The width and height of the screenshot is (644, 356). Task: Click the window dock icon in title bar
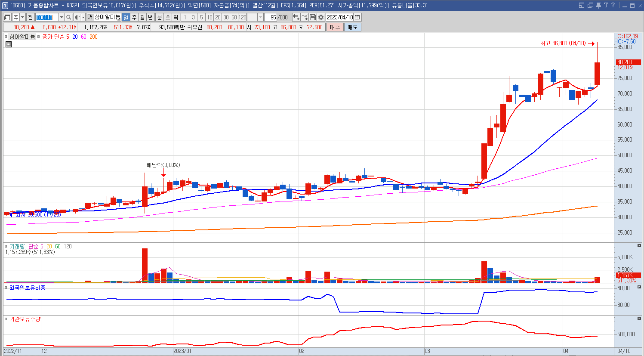coord(582,5)
